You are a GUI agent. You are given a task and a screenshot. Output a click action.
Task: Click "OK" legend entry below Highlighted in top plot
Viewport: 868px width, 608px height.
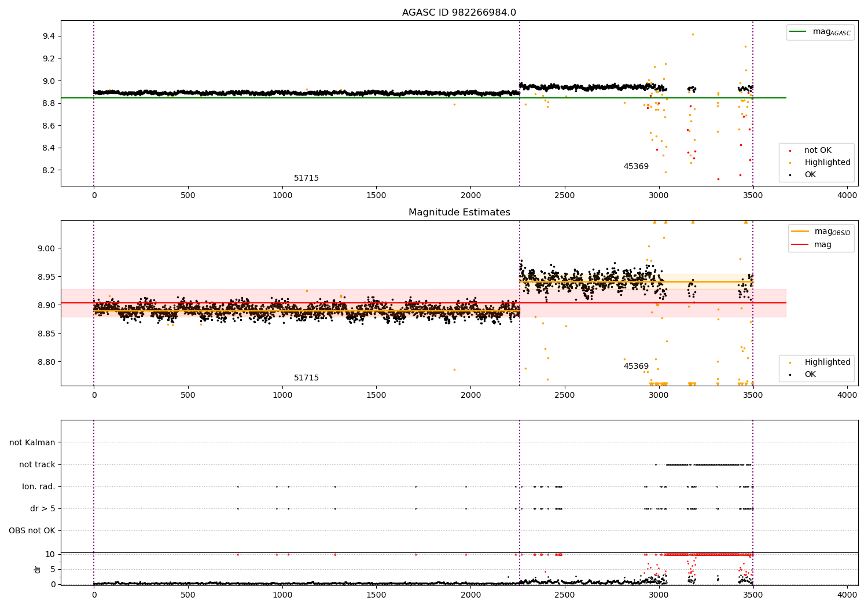pos(810,175)
